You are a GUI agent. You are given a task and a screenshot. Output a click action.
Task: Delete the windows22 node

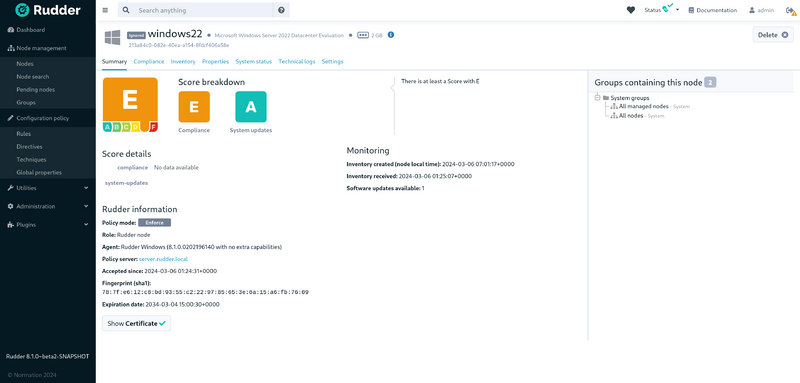pyautogui.click(x=773, y=35)
